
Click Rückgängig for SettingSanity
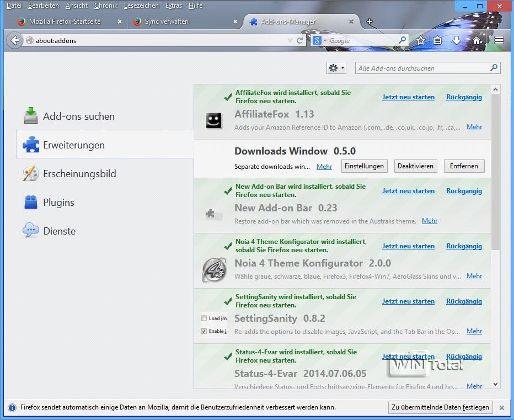(x=464, y=301)
